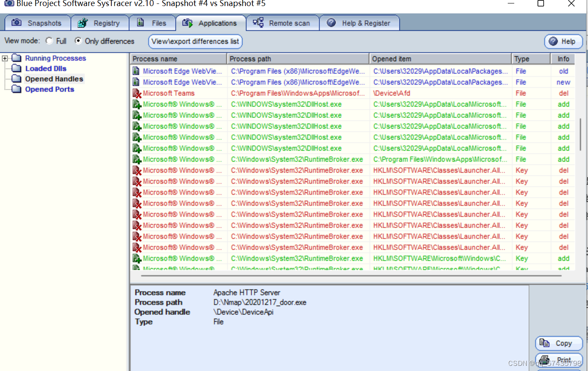This screenshot has height=371, width=588.
Task: Select Running Processes in the tree
Action: (55, 58)
